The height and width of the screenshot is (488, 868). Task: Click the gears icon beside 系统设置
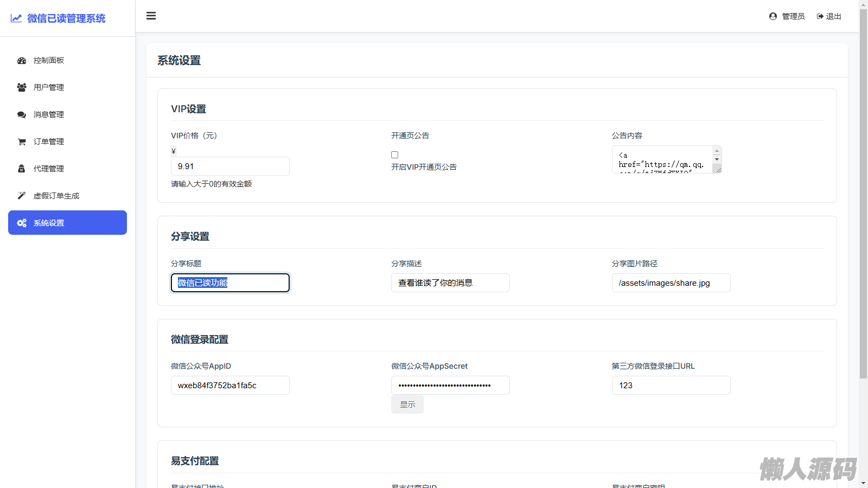pos(22,223)
